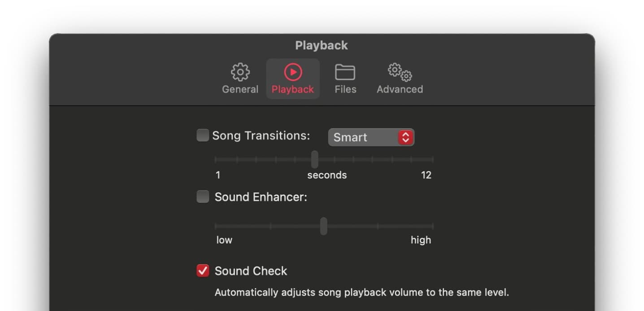Image resolution: width=644 pixels, height=311 pixels.
Task: Open the Files tab label
Action: pyautogui.click(x=345, y=89)
